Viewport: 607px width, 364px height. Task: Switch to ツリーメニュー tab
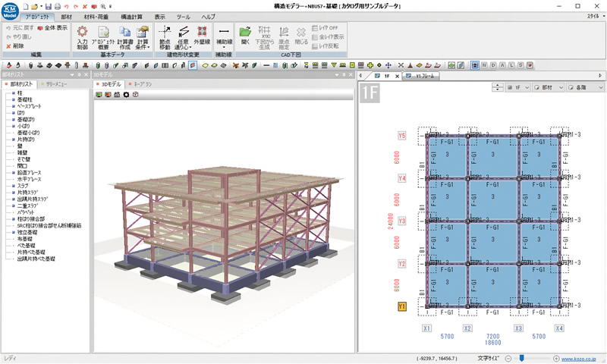click(x=54, y=84)
